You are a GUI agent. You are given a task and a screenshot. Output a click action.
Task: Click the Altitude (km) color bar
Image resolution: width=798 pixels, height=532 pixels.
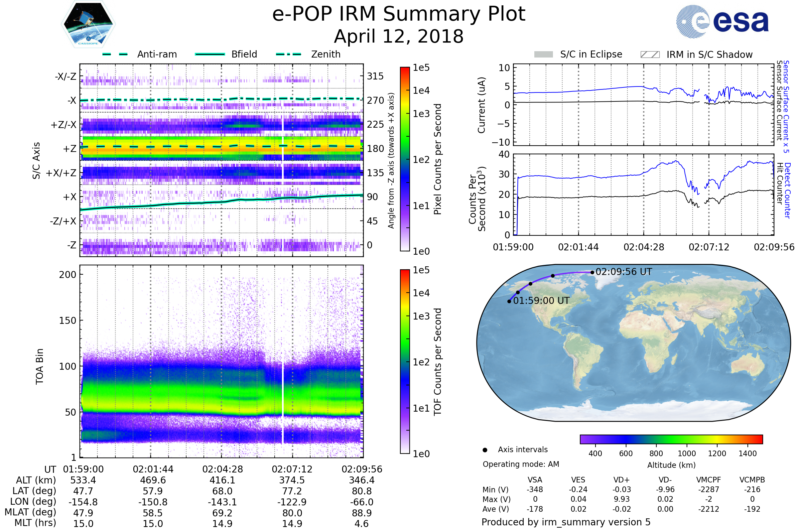tap(671, 439)
